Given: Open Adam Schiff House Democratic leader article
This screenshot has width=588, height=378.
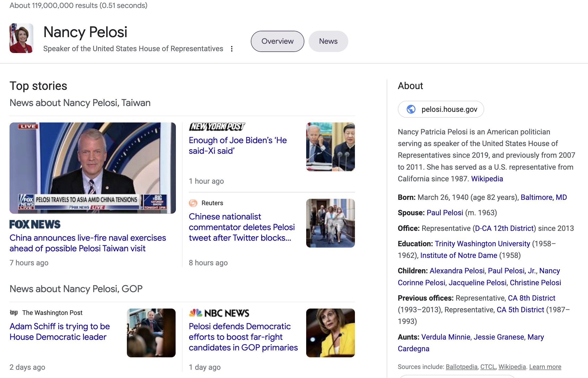Looking at the screenshot, I should coord(60,332).
